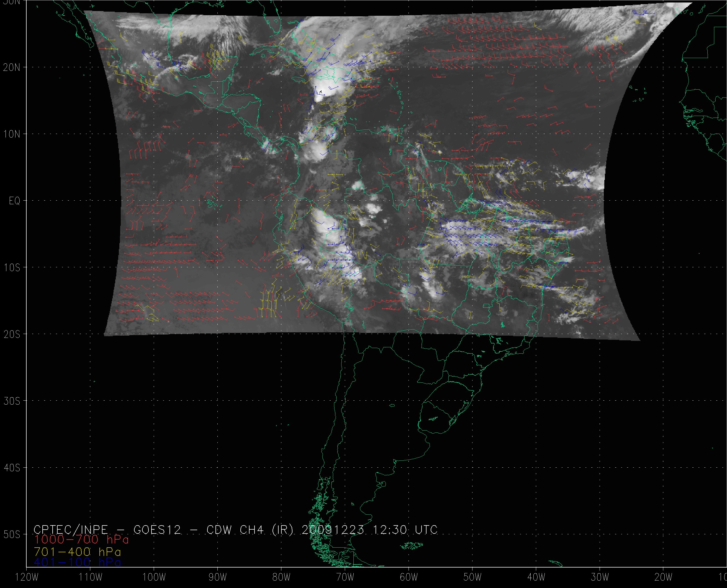Click the Falkland Islands outline on map
The width and height of the screenshot is (727, 588).
[411, 545]
